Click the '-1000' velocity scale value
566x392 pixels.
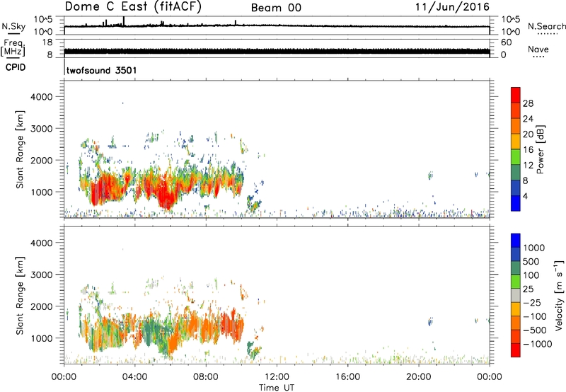point(537,344)
